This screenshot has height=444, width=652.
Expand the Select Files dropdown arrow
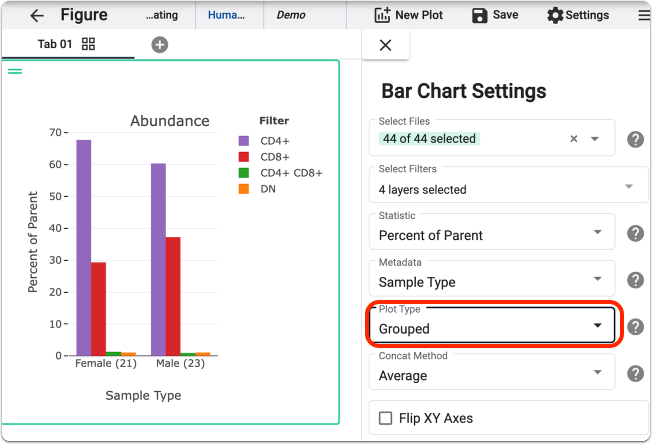click(x=595, y=139)
